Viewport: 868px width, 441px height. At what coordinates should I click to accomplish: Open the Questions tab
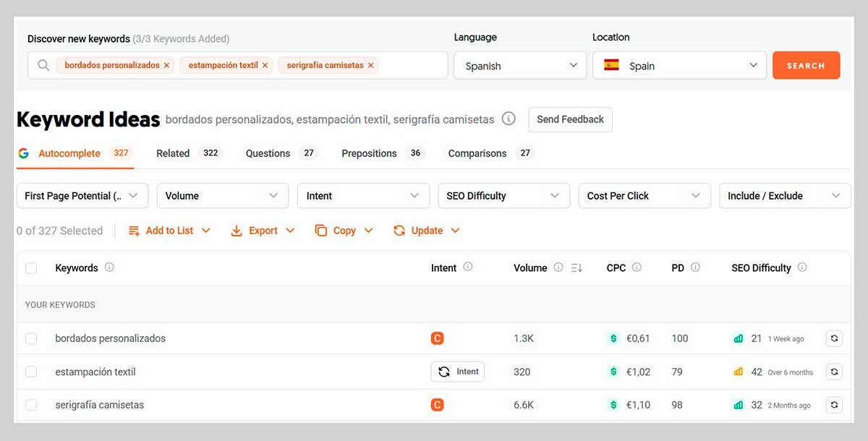268,153
